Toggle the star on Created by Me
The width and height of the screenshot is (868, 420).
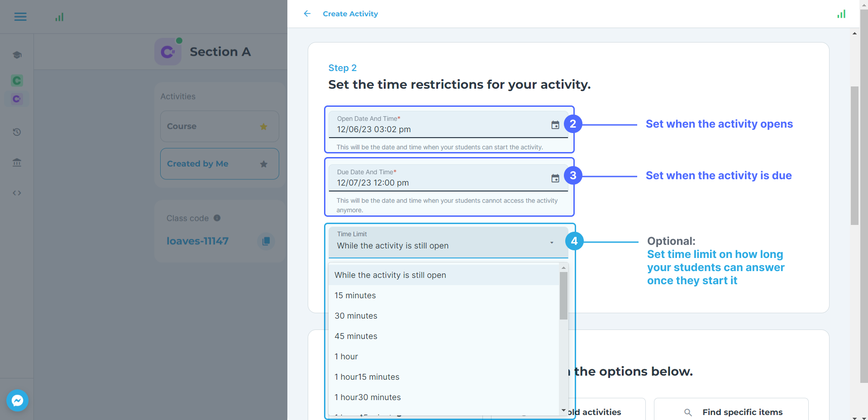coord(263,164)
